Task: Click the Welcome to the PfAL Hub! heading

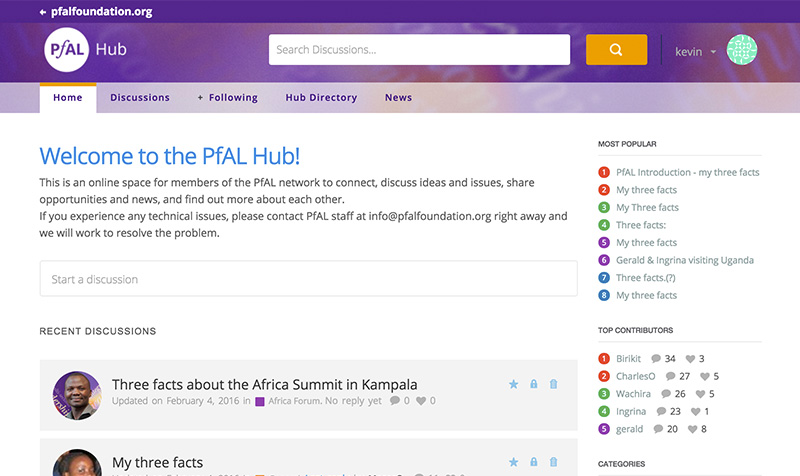Action: click(169, 156)
